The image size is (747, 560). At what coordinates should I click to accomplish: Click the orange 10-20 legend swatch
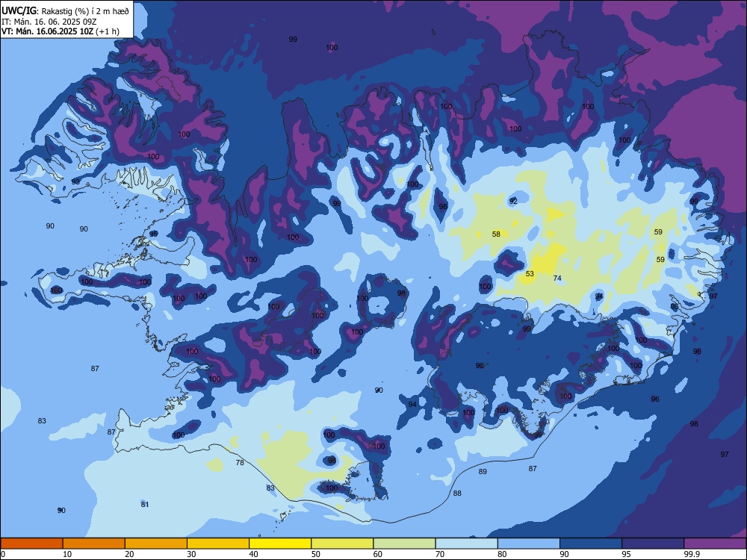(x=94, y=544)
